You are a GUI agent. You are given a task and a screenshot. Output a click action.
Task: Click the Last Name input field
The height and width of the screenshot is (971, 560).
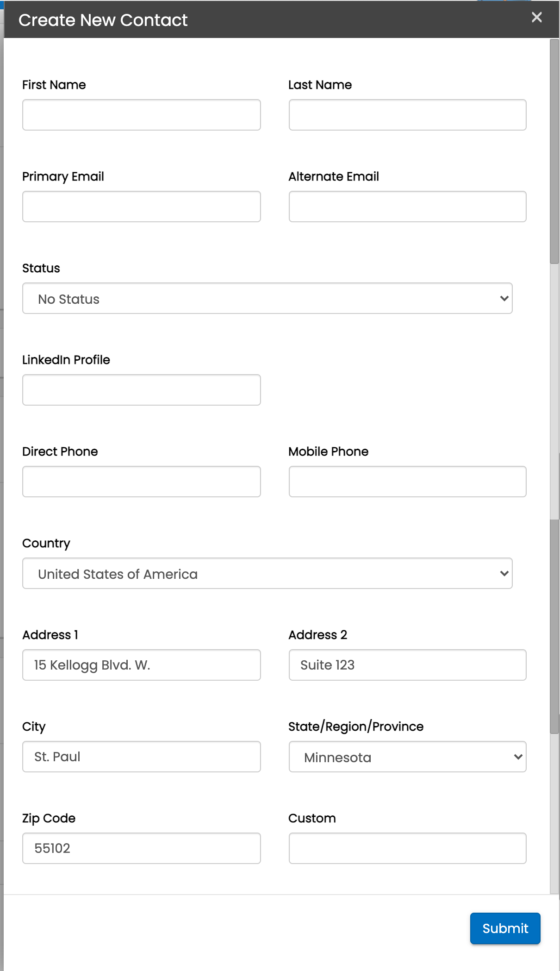coord(408,115)
